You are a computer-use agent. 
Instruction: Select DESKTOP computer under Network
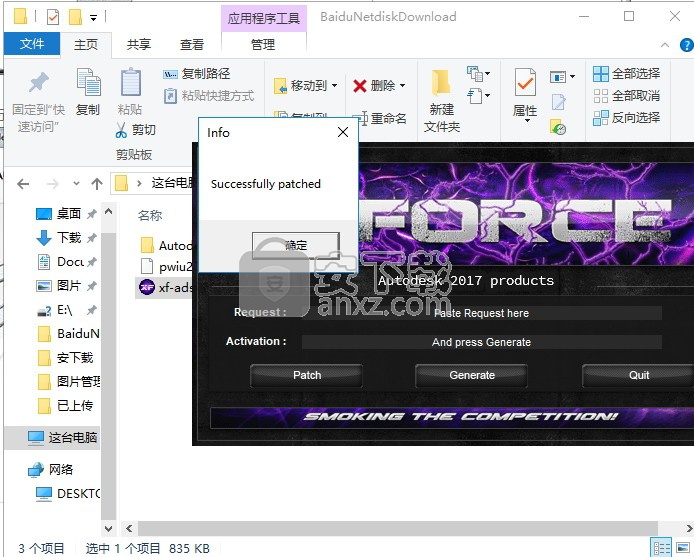tap(68, 493)
